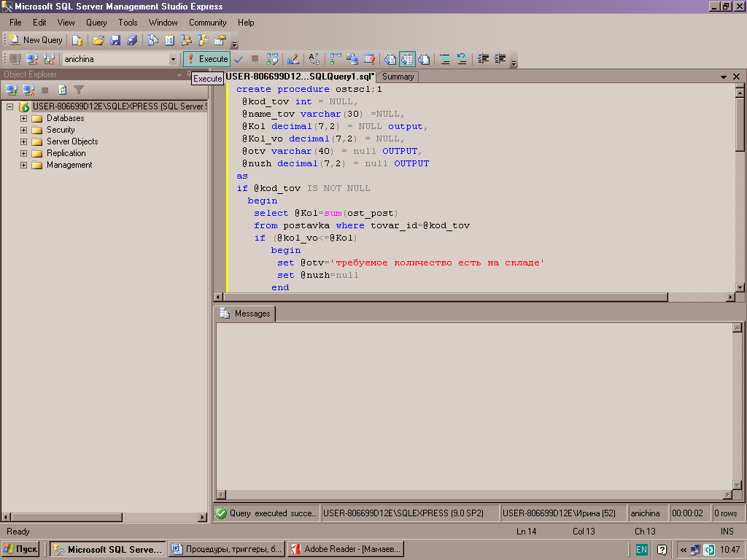
Task: Click the Increase Indent icon
Action: pyautogui.click(x=500, y=59)
